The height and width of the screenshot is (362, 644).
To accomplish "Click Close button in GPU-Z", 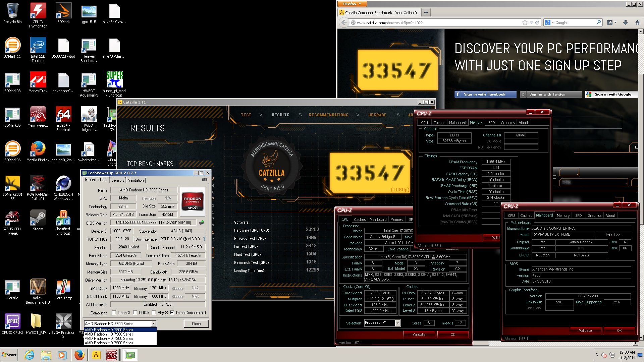I will 196,324.
